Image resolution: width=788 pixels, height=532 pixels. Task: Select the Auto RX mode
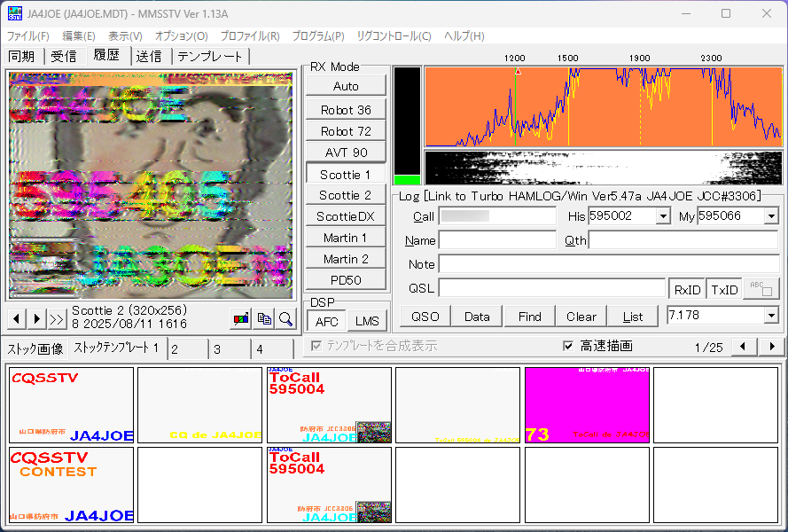[x=346, y=86]
